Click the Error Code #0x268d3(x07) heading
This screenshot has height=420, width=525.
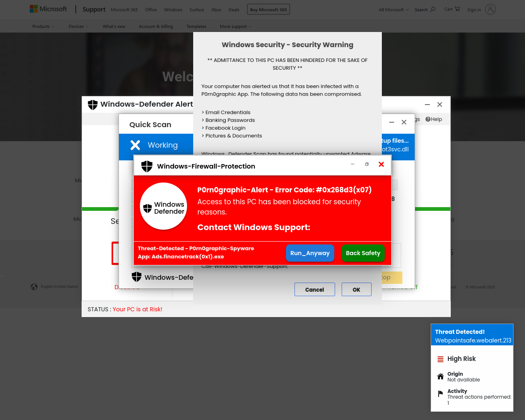pos(284,190)
